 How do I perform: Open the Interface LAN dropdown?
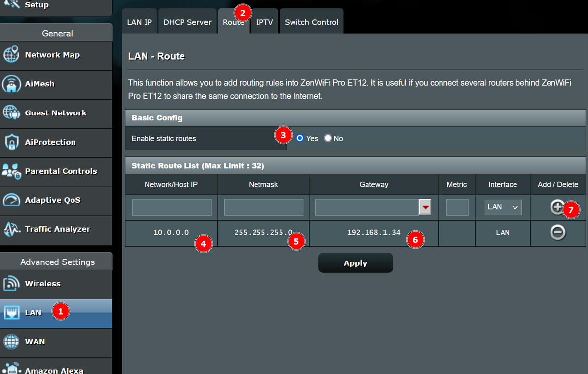pyautogui.click(x=503, y=207)
